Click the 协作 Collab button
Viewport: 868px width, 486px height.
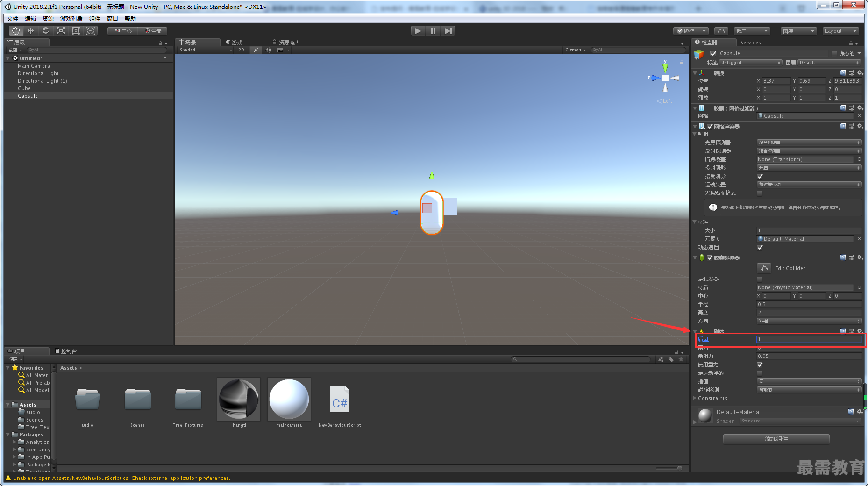click(691, 31)
